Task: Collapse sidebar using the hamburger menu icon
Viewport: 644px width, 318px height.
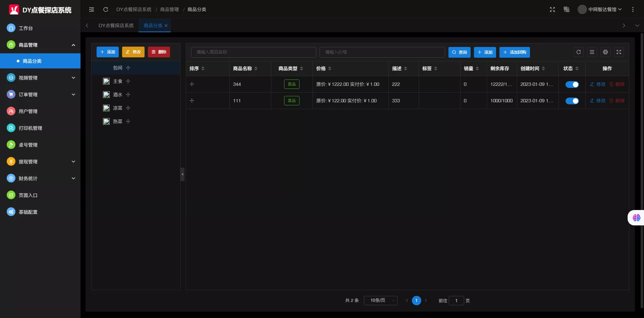Action: [92, 9]
